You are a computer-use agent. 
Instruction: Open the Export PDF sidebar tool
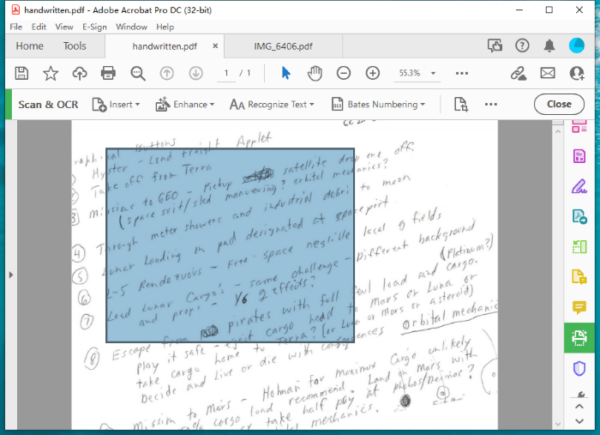(x=579, y=217)
